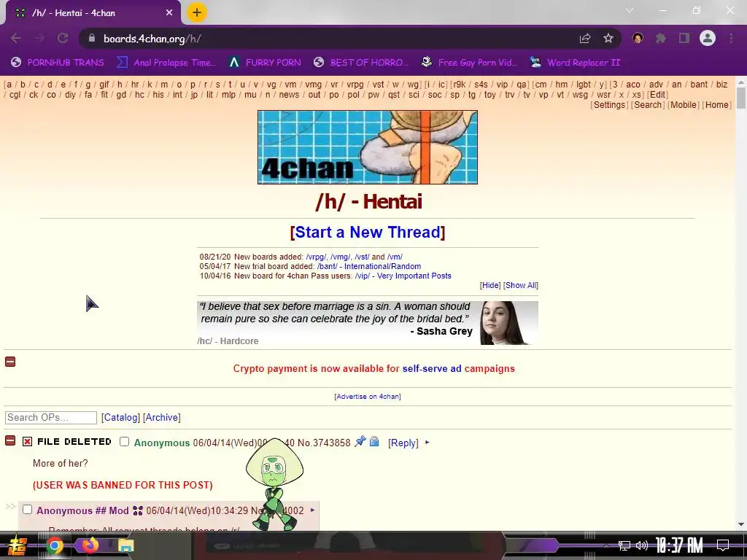Bookmark this page with the star icon

coord(608,38)
